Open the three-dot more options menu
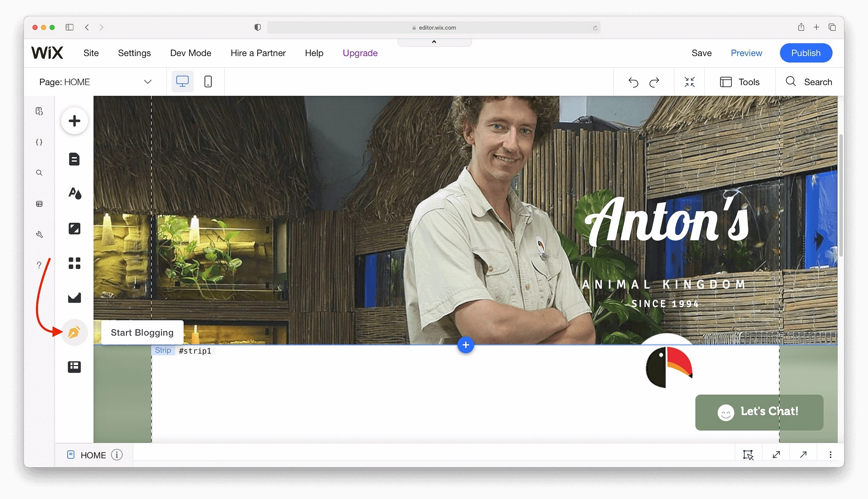This screenshot has height=499, width=868. tap(830, 455)
